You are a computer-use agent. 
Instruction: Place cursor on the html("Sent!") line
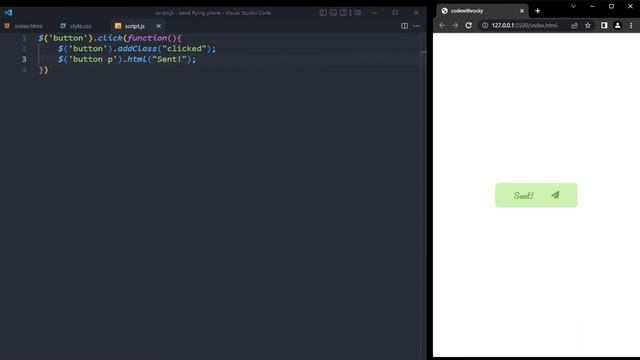(x=127, y=59)
